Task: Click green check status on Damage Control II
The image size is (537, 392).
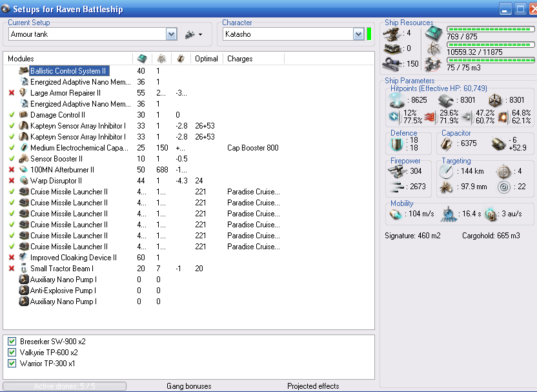Action: tap(12, 115)
